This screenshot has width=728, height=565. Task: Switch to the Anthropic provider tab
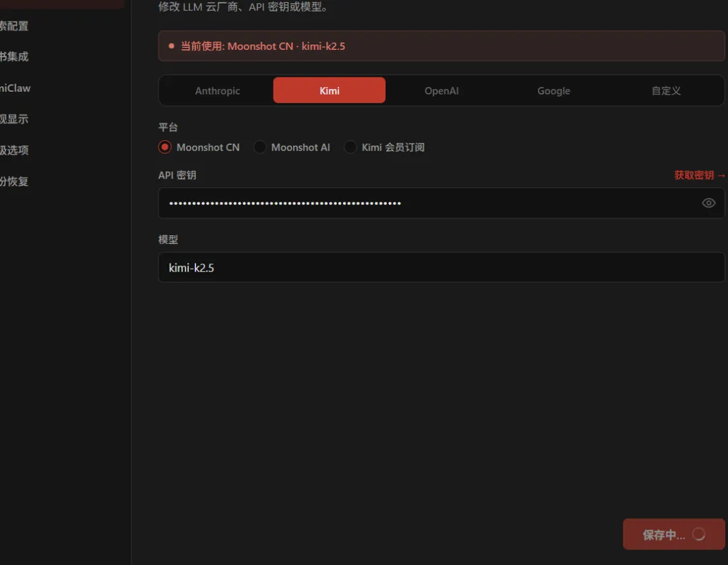(217, 90)
